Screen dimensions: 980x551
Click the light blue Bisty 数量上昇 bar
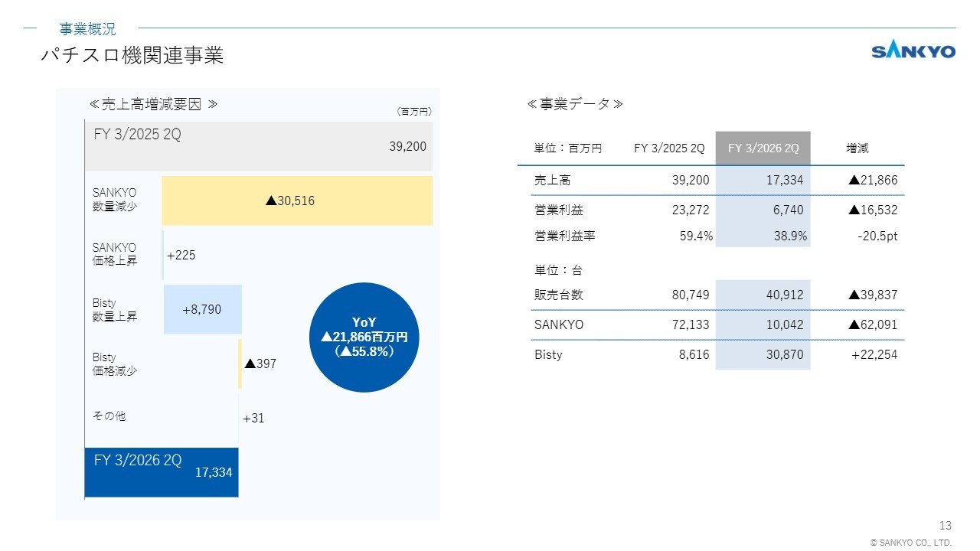click(x=202, y=310)
